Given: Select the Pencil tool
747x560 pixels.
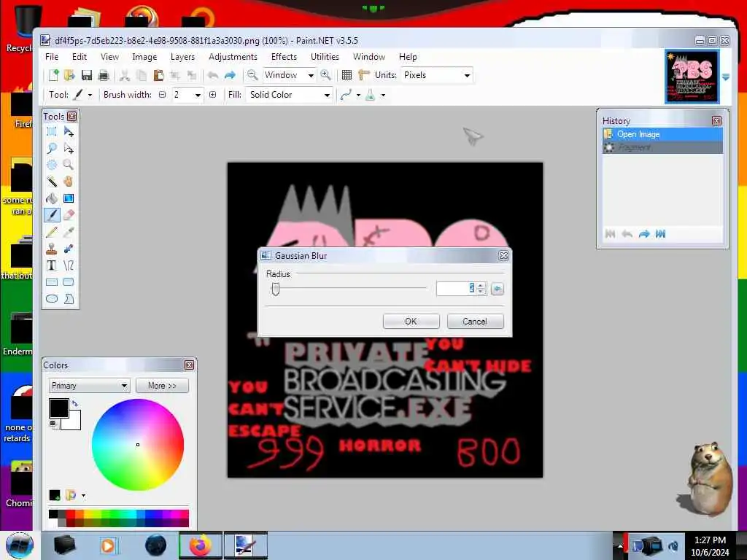Looking at the screenshot, I should (x=52, y=232).
